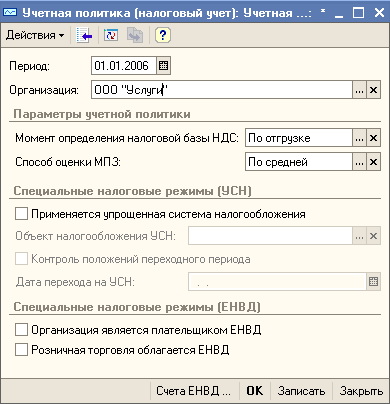Screen dimensions: 390x404
Task: Open the calendar picker next to Период
Action: 163,66
